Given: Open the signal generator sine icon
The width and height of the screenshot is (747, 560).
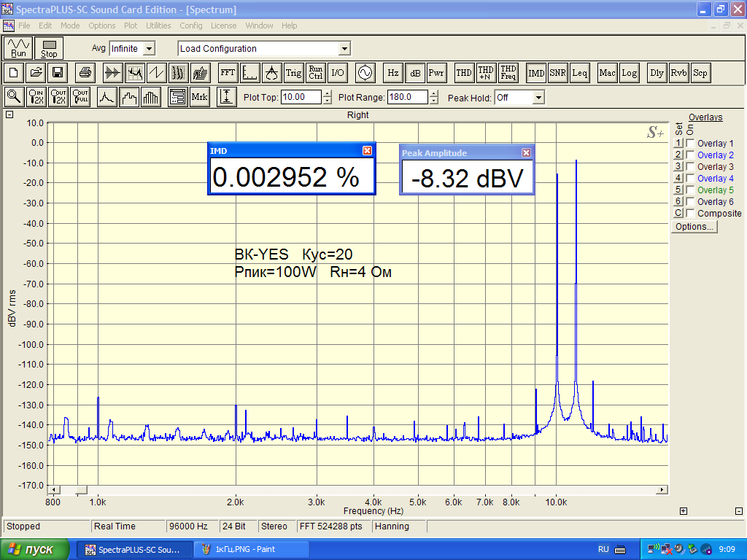Looking at the screenshot, I should click(x=365, y=73).
